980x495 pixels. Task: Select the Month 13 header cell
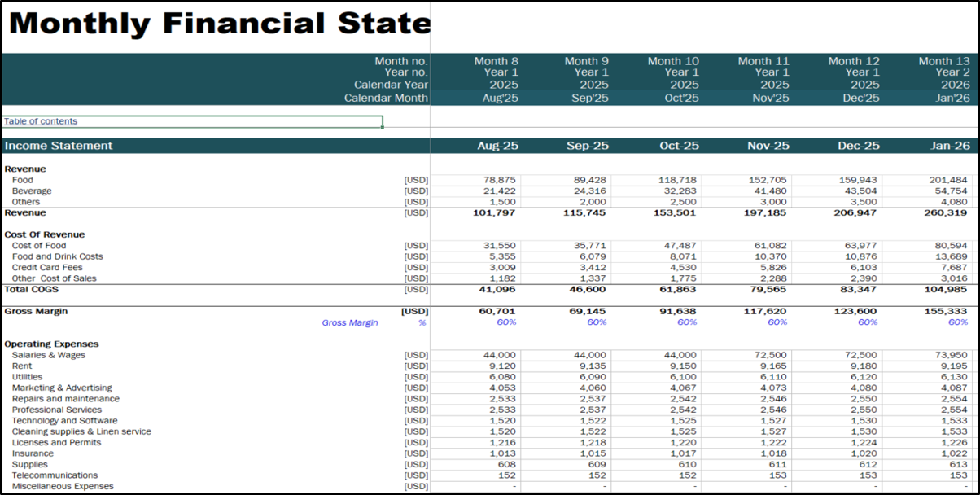click(943, 61)
